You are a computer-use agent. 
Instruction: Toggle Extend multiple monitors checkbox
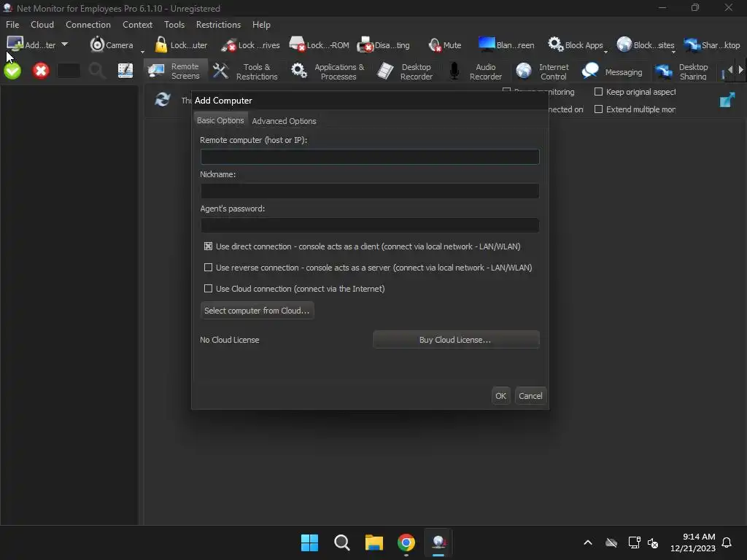click(598, 109)
